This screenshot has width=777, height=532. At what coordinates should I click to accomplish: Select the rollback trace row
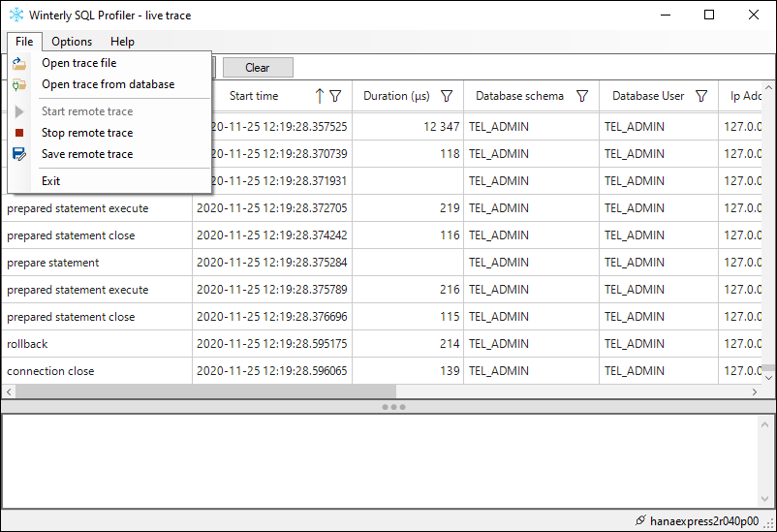tap(382, 344)
